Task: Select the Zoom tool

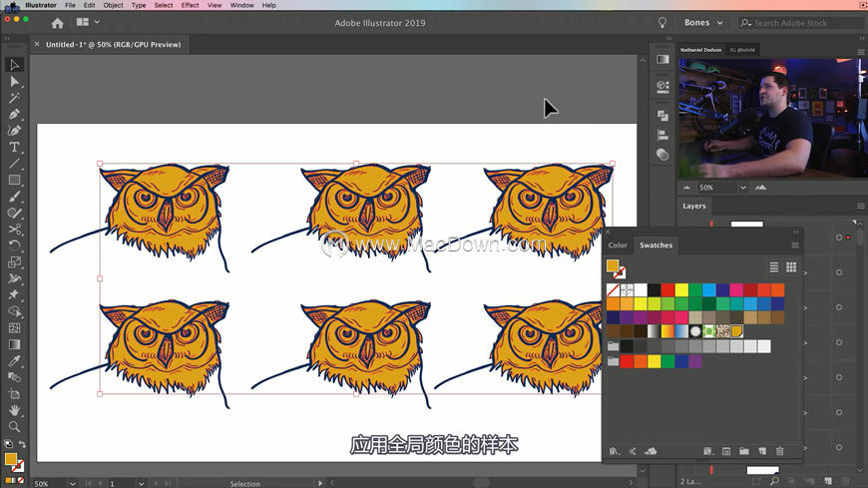Action: pyautogui.click(x=14, y=427)
